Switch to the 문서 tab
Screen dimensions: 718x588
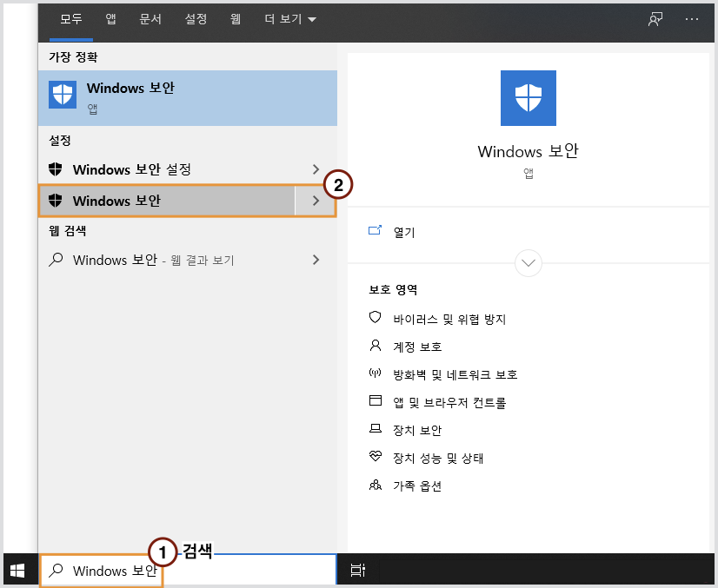(150, 19)
